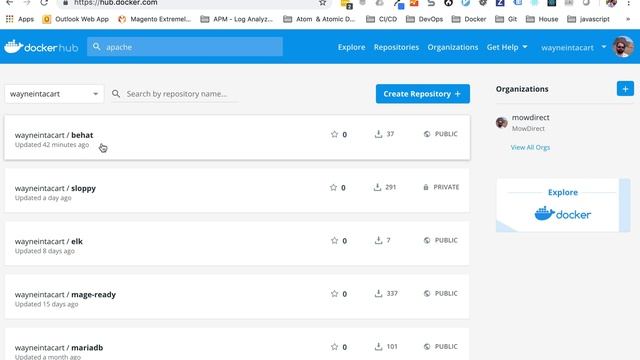Add an organization with the plus button
The height and width of the screenshot is (360, 640).
(x=625, y=89)
